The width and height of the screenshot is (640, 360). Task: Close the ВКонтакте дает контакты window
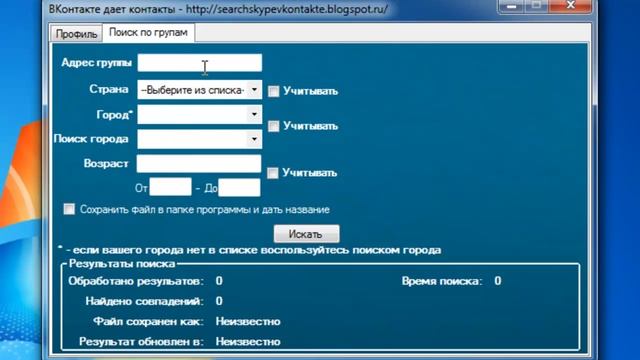pos(571,6)
